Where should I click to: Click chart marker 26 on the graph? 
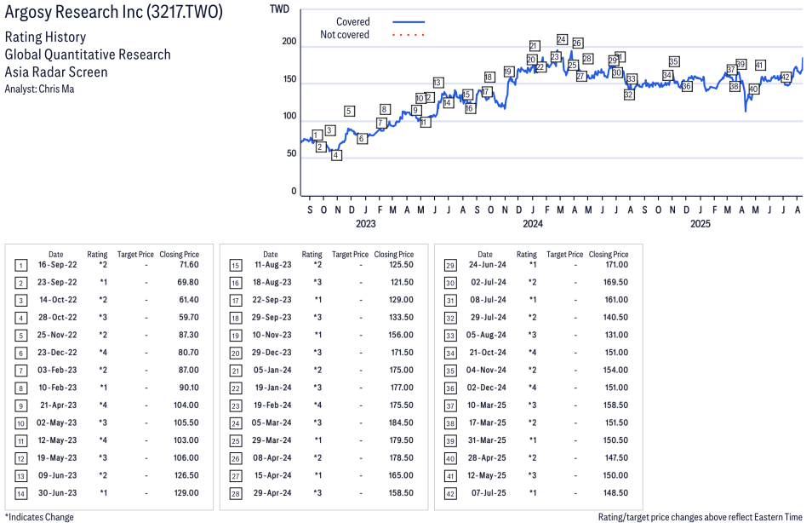[577, 43]
